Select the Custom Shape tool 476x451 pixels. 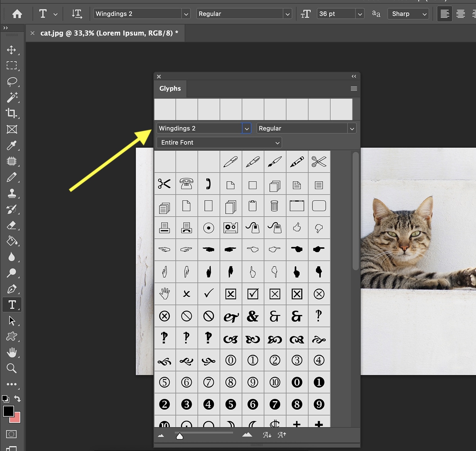[x=12, y=336]
